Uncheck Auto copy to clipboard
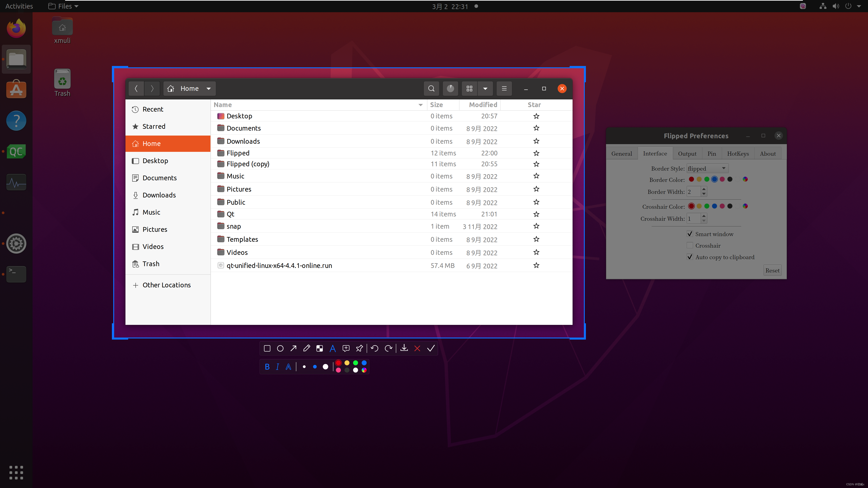This screenshot has width=868, height=488. (690, 257)
